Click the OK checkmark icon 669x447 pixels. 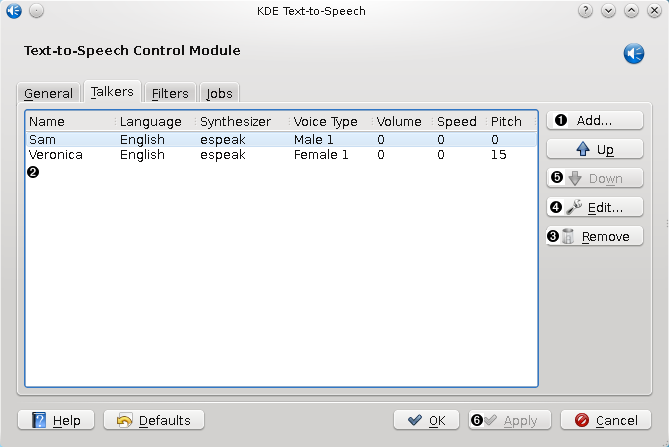pos(415,420)
